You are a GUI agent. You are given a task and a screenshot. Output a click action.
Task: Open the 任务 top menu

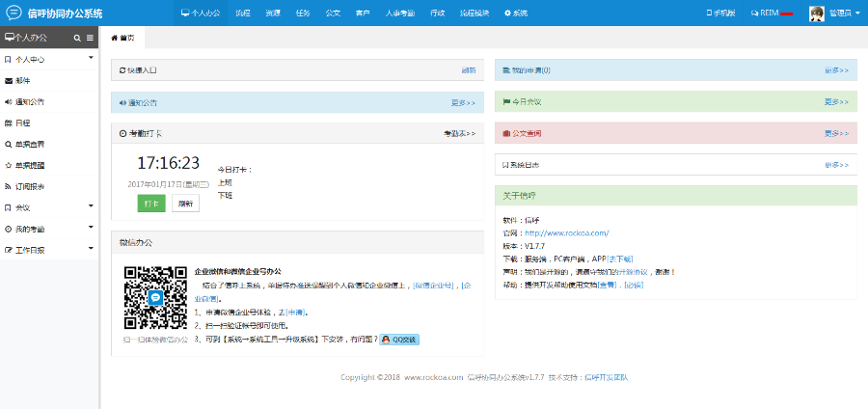[x=303, y=13]
